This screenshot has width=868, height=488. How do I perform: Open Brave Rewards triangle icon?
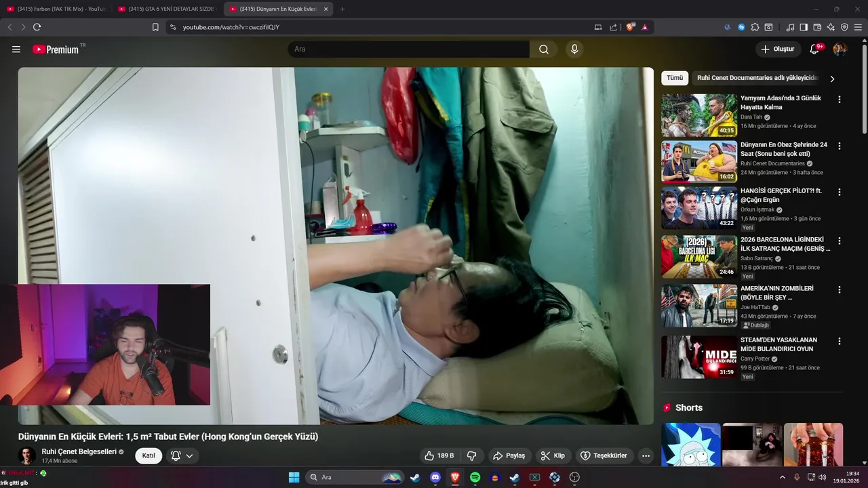pos(645,27)
